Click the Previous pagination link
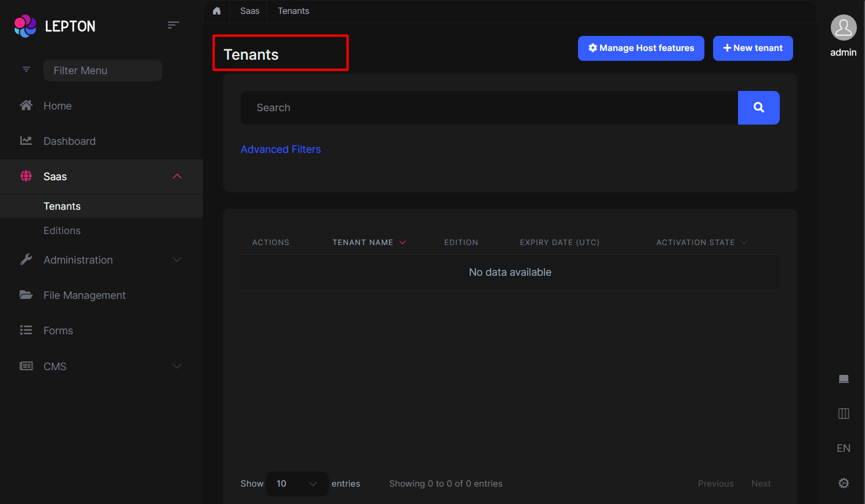 click(x=716, y=484)
